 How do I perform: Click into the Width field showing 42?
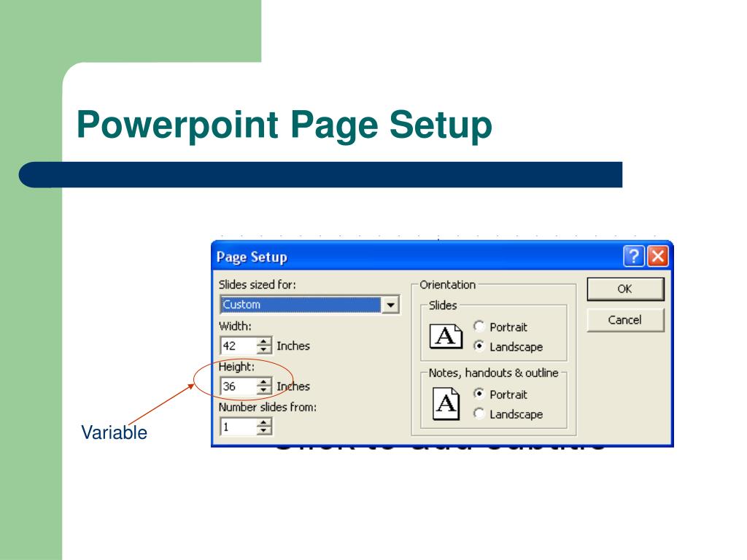(239, 346)
